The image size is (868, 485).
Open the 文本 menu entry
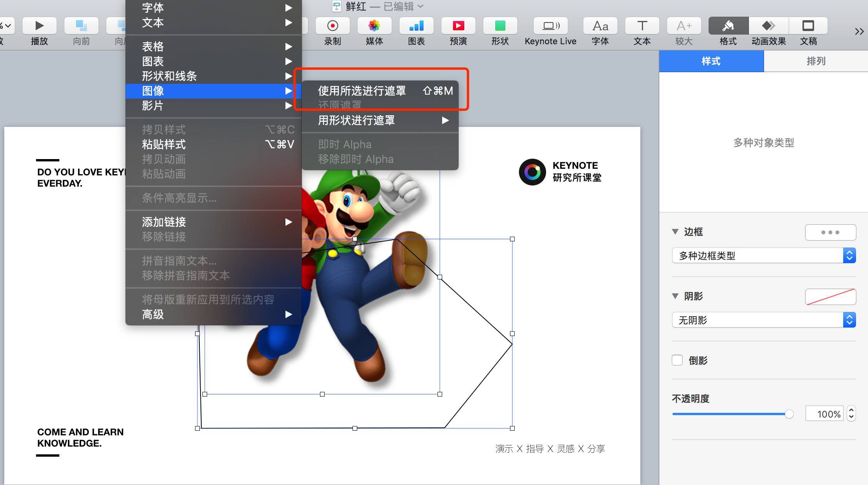coord(214,23)
